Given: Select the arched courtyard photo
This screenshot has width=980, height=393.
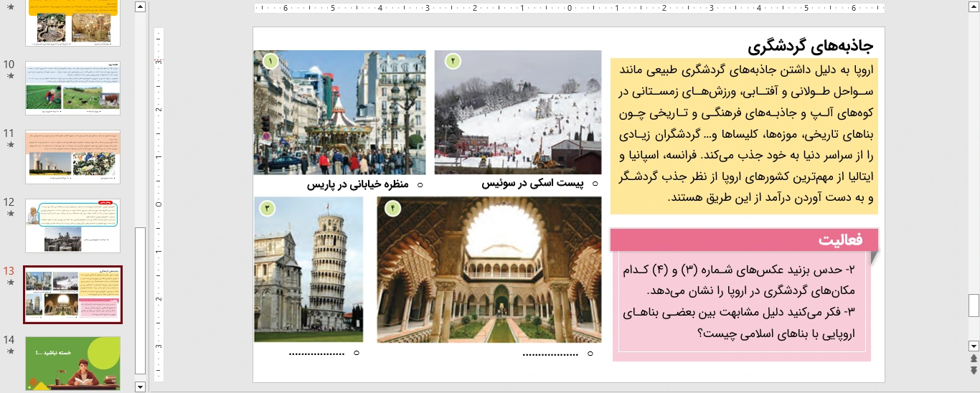Looking at the screenshot, I should [489, 270].
